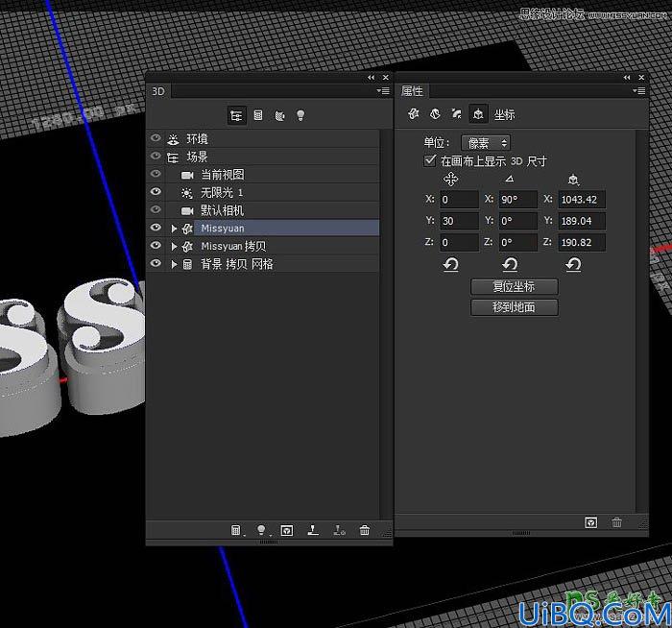Screen dimensions: 672x628
Task: Add new object icon at 3D panel bottom
Action: [x=236, y=531]
